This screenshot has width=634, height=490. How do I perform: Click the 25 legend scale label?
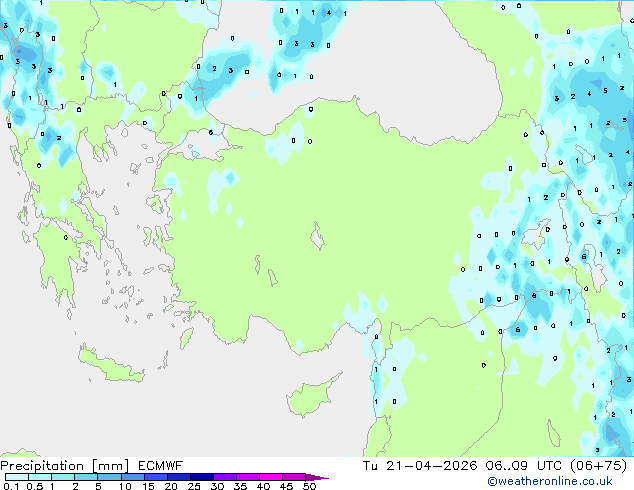tap(194, 486)
